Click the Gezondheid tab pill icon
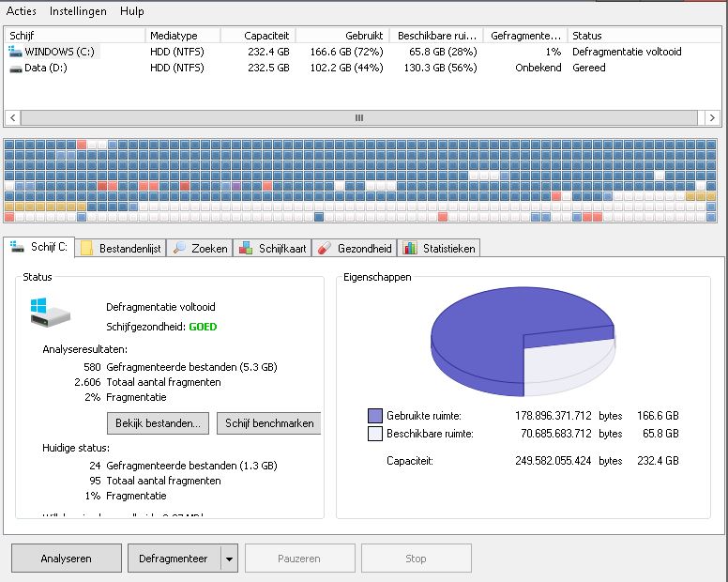This screenshot has width=728, height=582. pos(324,249)
